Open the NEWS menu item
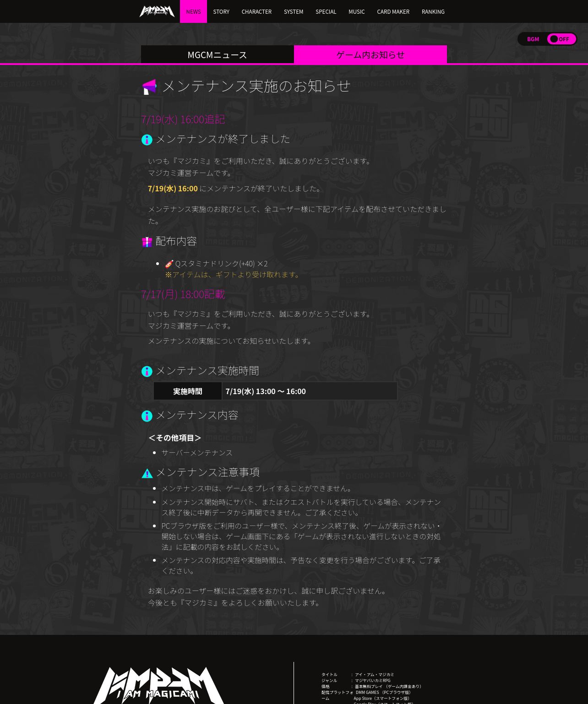This screenshot has height=704, width=588. [193, 11]
